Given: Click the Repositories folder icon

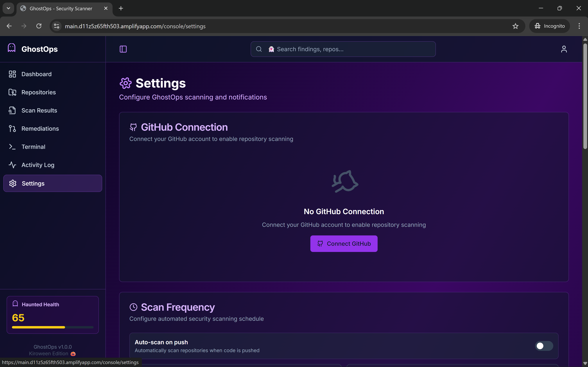Looking at the screenshot, I should (x=12, y=92).
